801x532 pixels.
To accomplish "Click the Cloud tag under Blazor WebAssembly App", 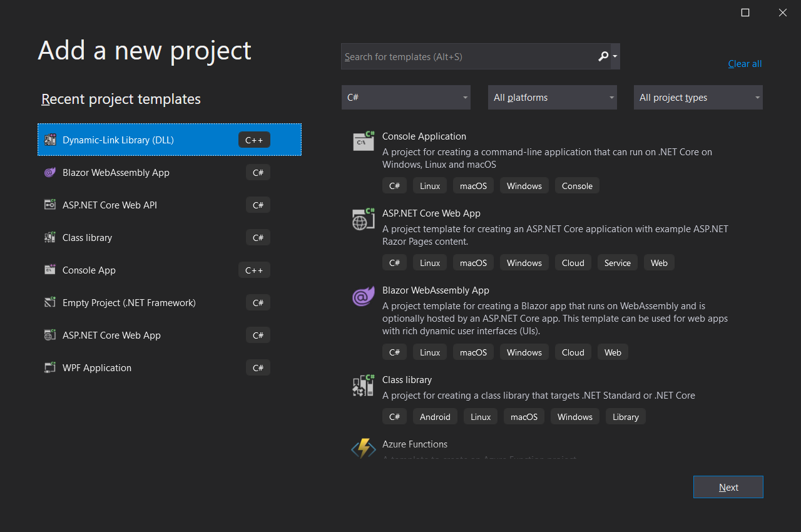I will [573, 352].
